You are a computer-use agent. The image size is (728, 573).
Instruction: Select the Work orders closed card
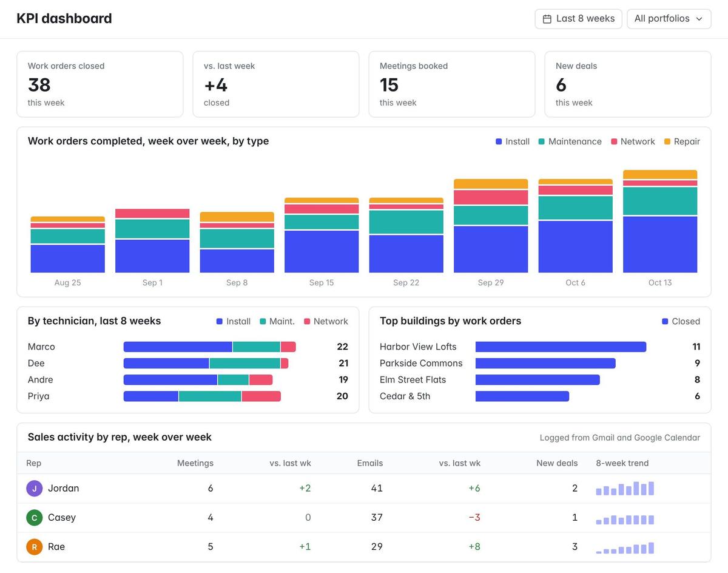tap(100, 84)
